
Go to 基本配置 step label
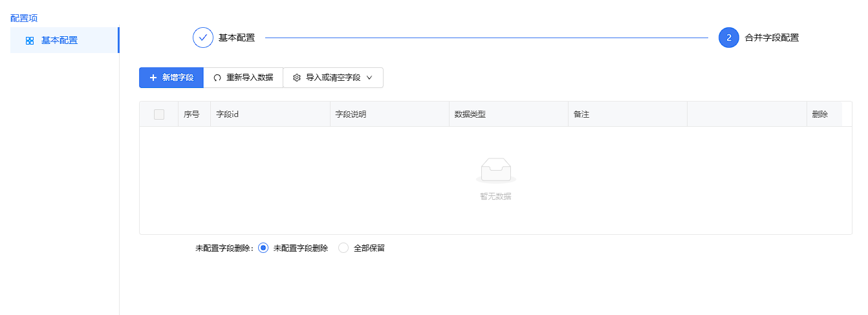pyautogui.click(x=237, y=38)
